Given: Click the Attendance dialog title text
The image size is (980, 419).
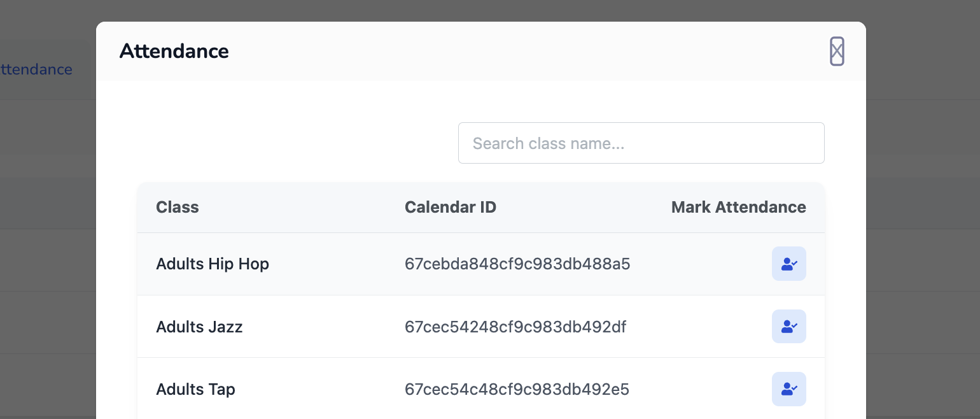Looking at the screenshot, I should [174, 51].
